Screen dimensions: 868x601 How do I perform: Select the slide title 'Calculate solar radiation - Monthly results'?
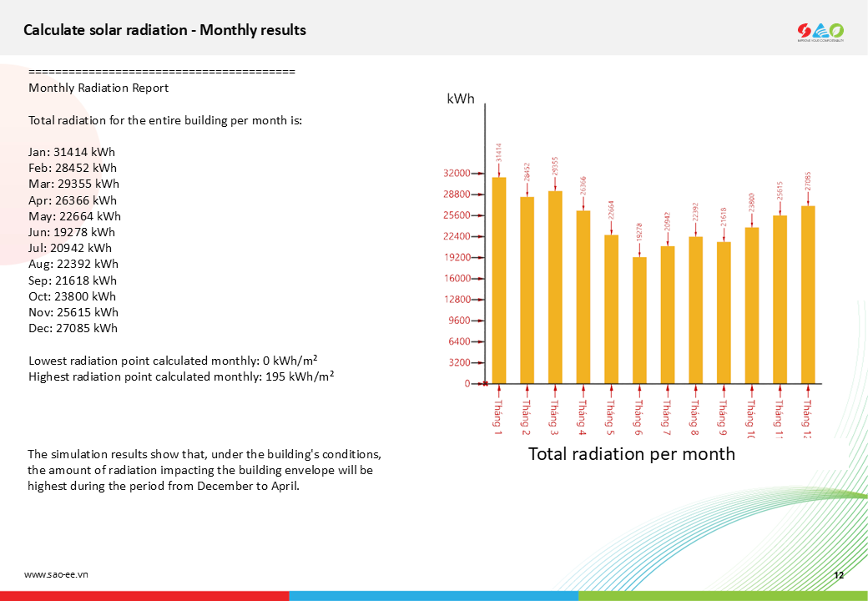pyautogui.click(x=164, y=30)
